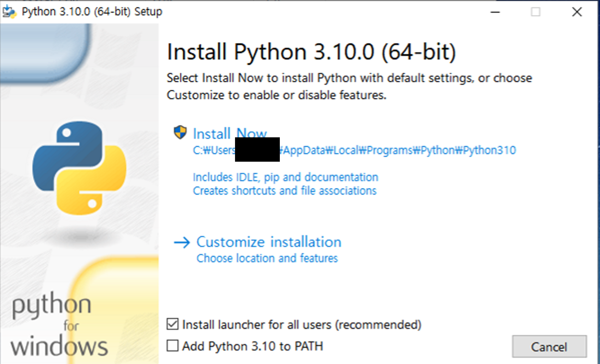The image size is (600, 364).
Task: Click the UAC shield icon beside Install Now
Action: [x=180, y=133]
